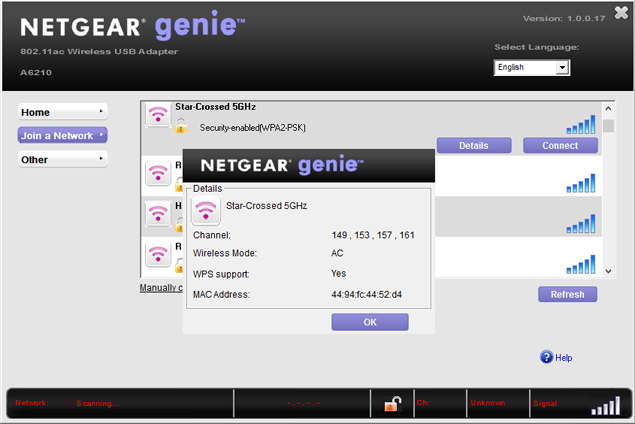Image resolution: width=635 pixels, height=424 pixels.
Task: Select the Join a Network menu item
Action: point(62,135)
